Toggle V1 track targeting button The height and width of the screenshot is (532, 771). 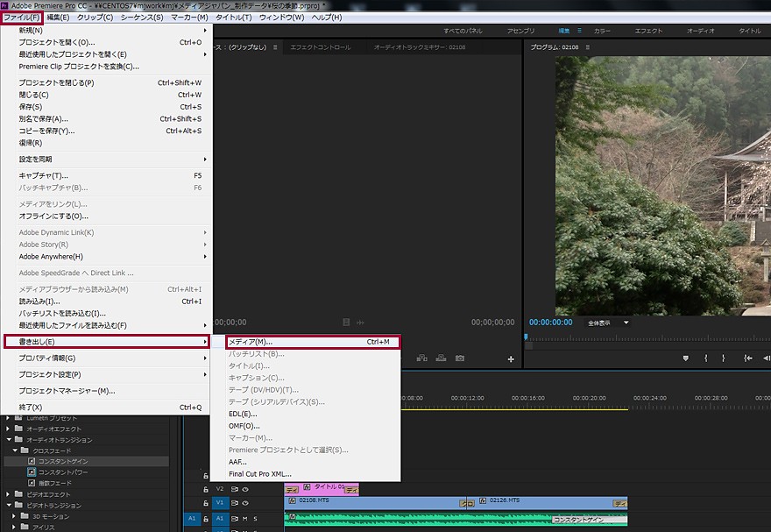(x=220, y=502)
